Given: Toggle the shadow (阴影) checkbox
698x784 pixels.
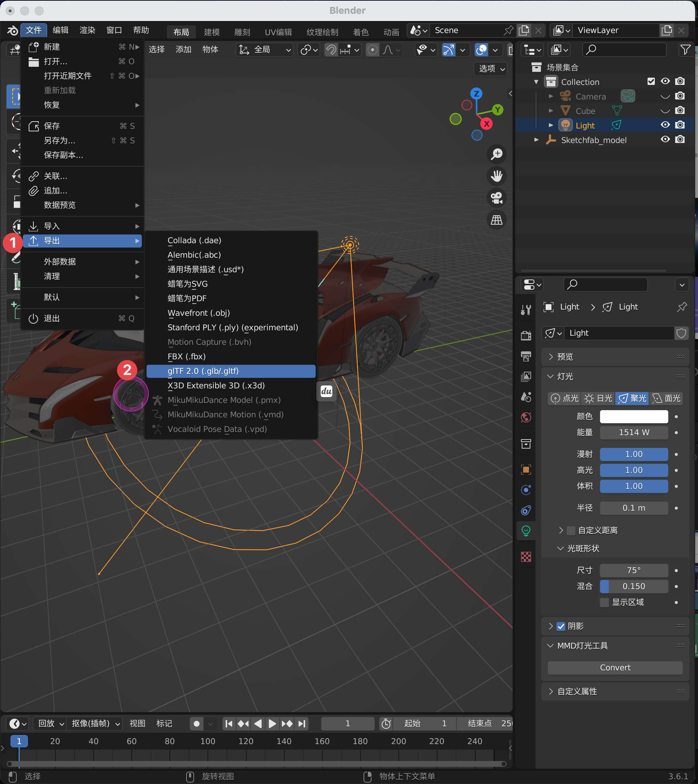Looking at the screenshot, I should pyautogui.click(x=561, y=626).
